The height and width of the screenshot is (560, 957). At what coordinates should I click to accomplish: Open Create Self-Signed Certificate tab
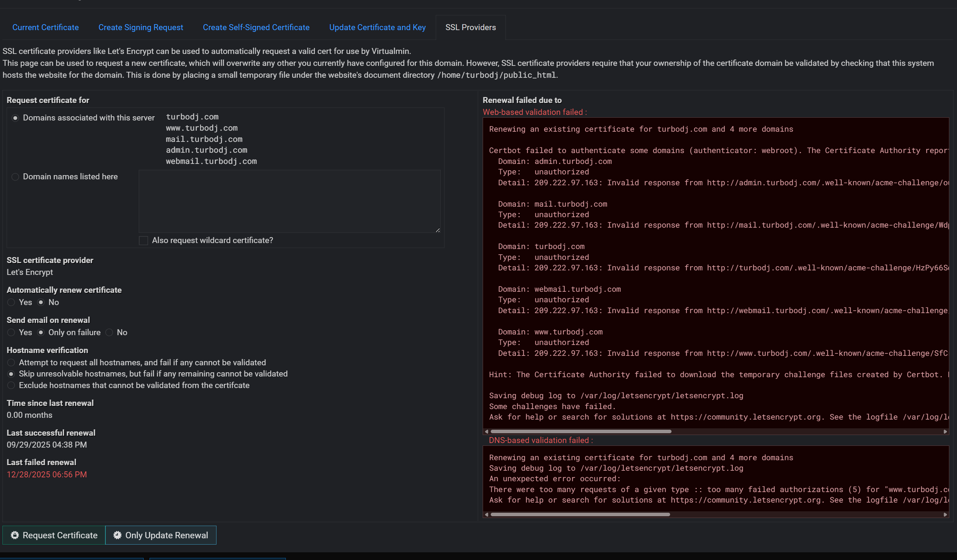pyautogui.click(x=256, y=27)
